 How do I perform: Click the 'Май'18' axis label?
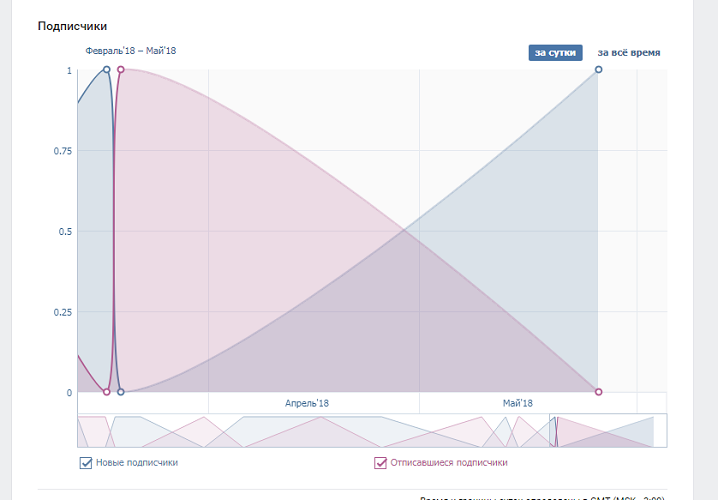518,403
